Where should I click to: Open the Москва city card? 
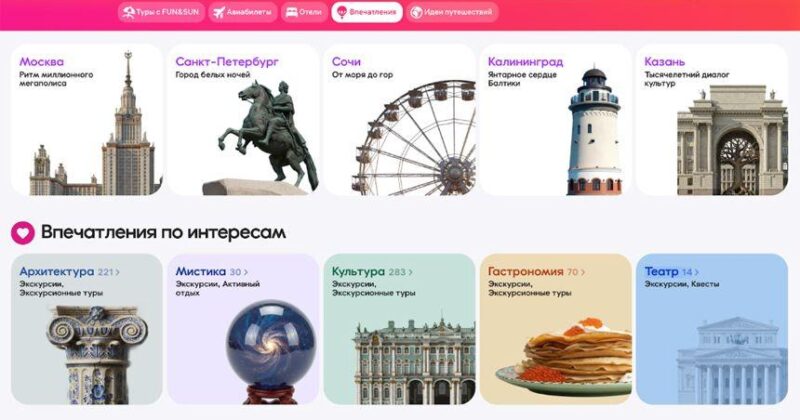[87, 119]
